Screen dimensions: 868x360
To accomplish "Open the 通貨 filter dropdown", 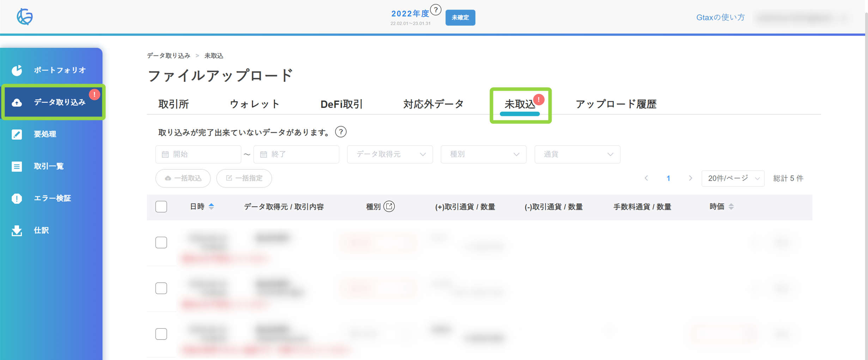I will point(577,154).
